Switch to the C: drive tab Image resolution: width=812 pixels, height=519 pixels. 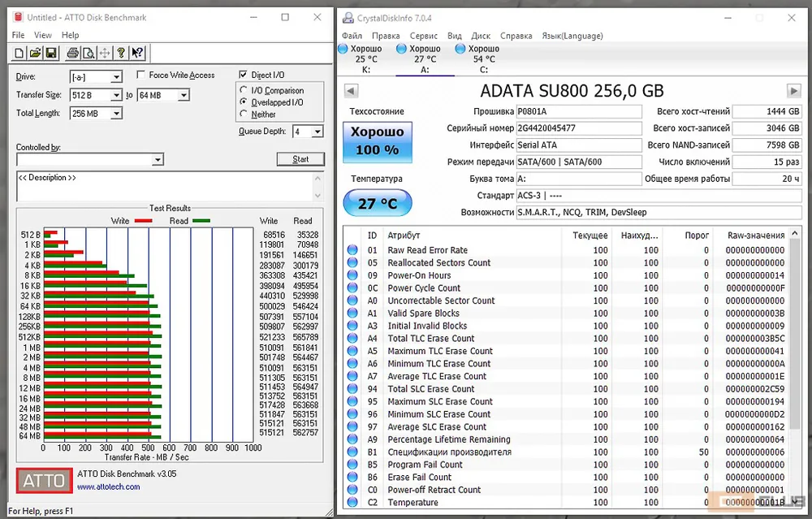pyautogui.click(x=485, y=59)
